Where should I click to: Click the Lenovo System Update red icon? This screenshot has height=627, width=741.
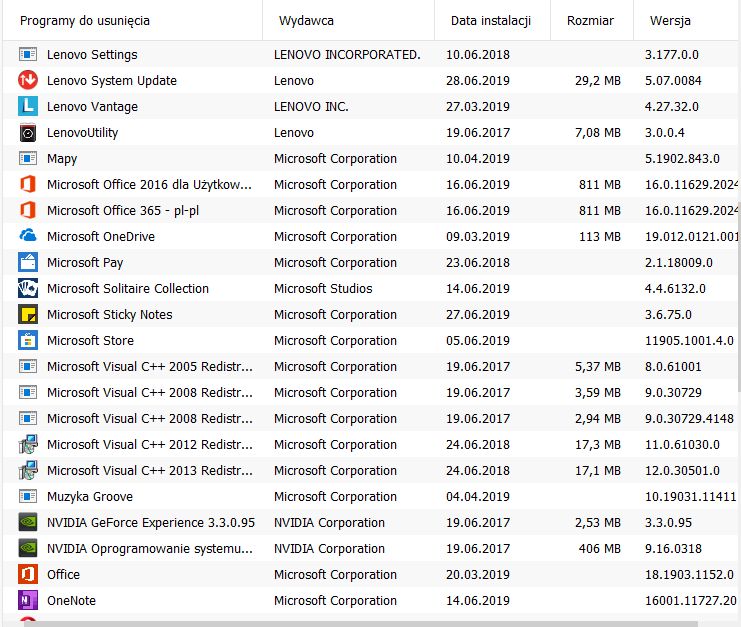point(28,80)
